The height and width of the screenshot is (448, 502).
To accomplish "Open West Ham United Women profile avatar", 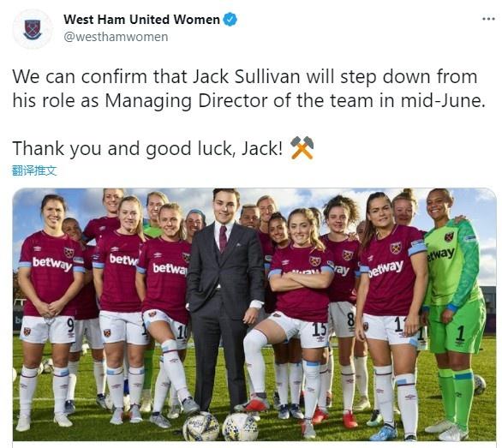I will click(x=33, y=29).
